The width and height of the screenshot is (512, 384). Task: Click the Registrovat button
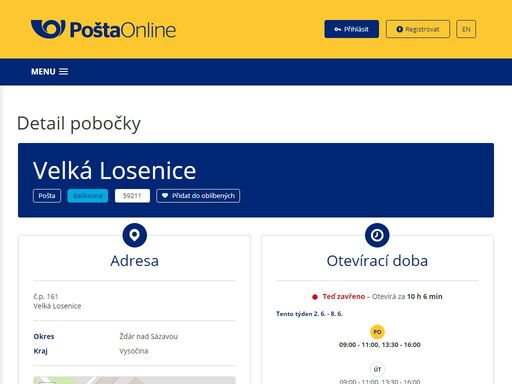[x=418, y=29]
